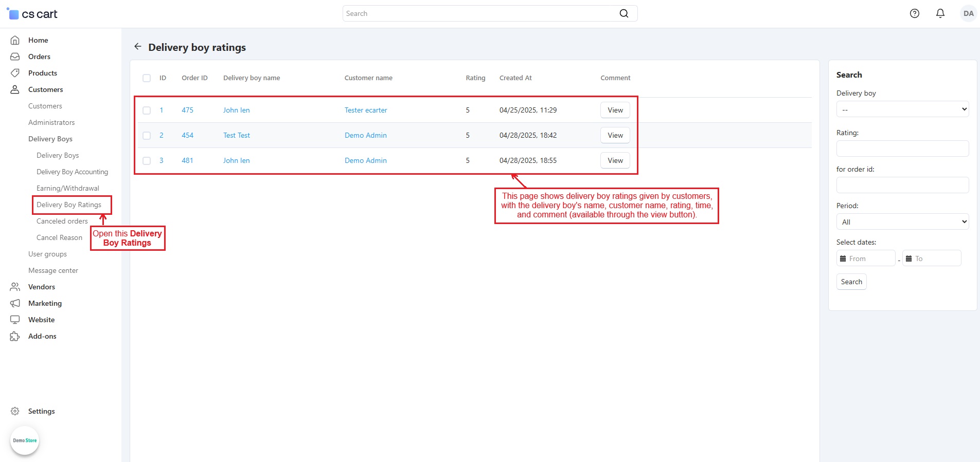The height and width of the screenshot is (462, 980).
Task: Go to Canceled orders menu item
Action: click(x=62, y=221)
